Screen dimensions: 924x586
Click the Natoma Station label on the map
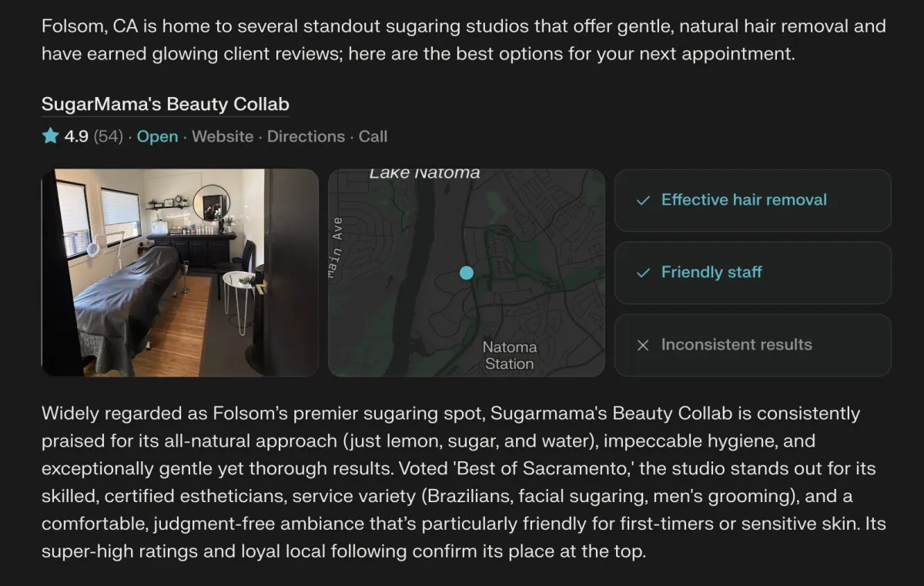(x=509, y=355)
